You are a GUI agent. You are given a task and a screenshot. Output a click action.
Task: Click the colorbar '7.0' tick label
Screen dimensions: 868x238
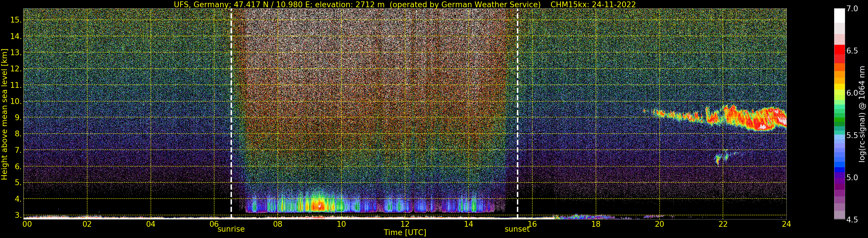[852, 8]
